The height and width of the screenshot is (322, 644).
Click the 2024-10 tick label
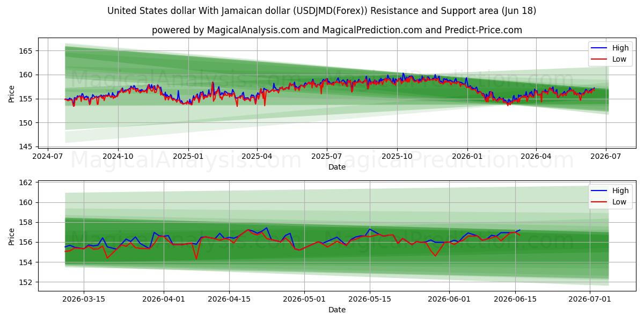(x=118, y=157)
